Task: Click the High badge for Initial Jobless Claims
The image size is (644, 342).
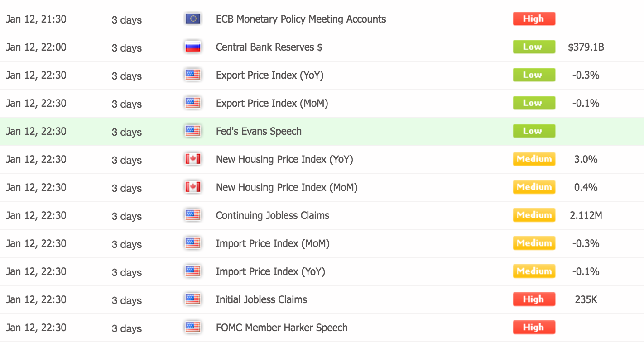Action: click(x=534, y=299)
